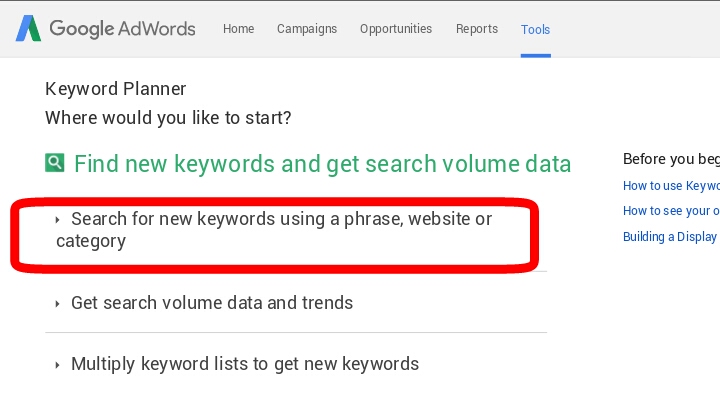The image size is (720, 398).
Task: Expand triangle beside Multiply keyword lists
Action: (57, 365)
